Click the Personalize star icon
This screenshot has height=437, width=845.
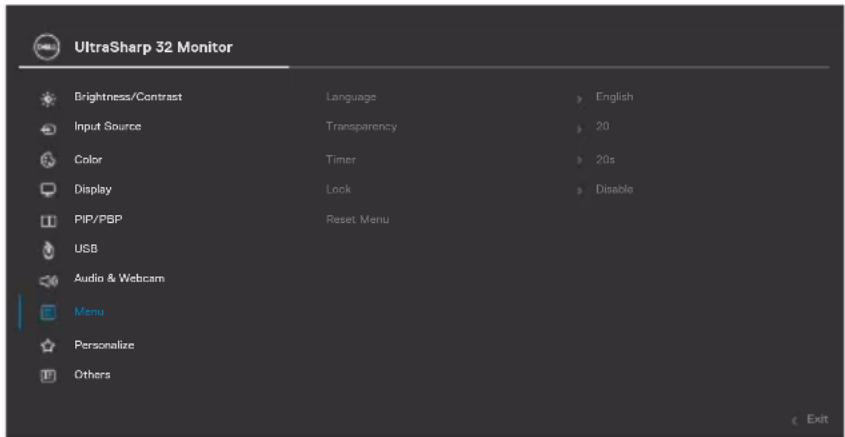(x=48, y=346)
